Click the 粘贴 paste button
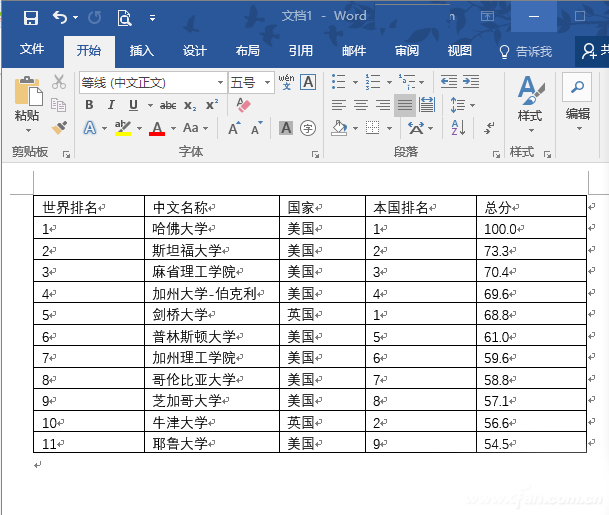609x515 pixels. (x=27, y=102)
